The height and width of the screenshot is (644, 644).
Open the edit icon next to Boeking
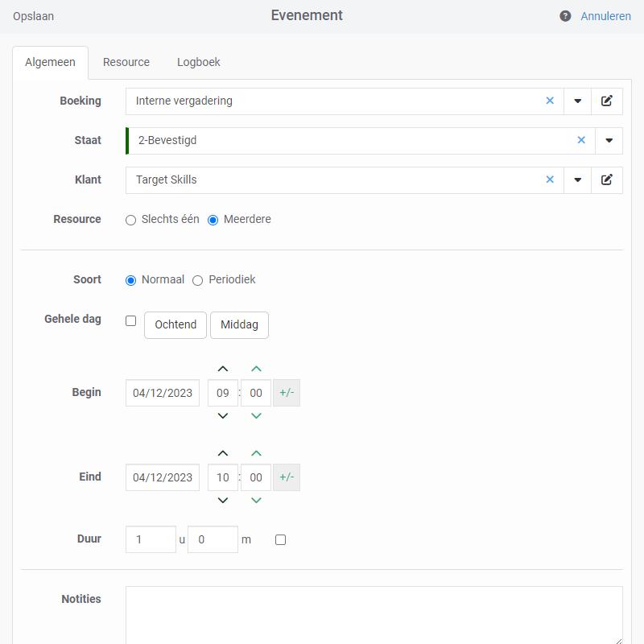(607, 101)
